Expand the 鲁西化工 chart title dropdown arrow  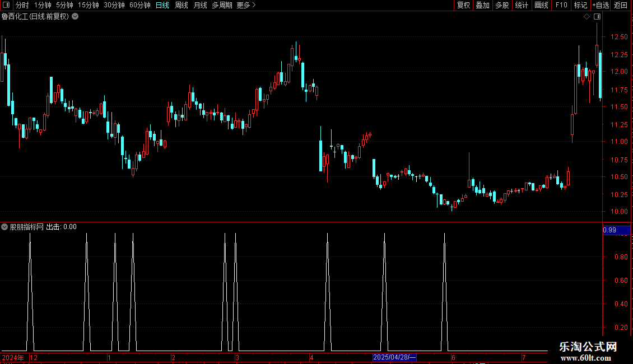[75, 17]
